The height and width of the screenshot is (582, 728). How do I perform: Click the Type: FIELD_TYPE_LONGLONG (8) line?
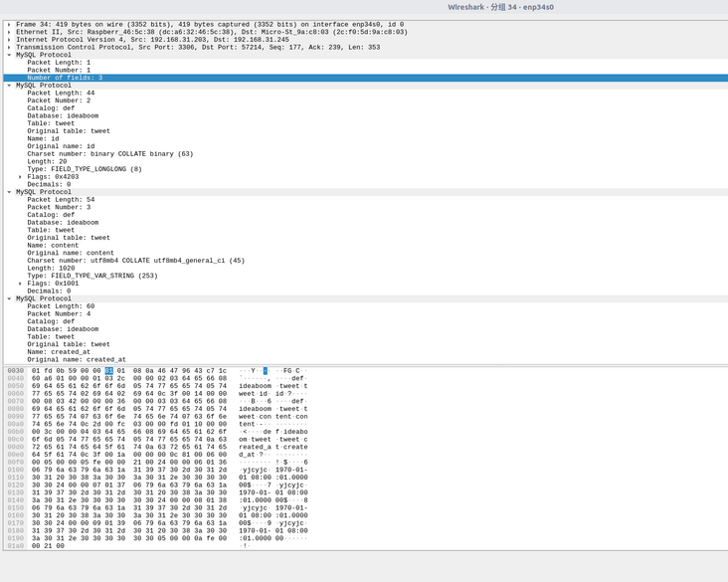click(x=85, y=169)
